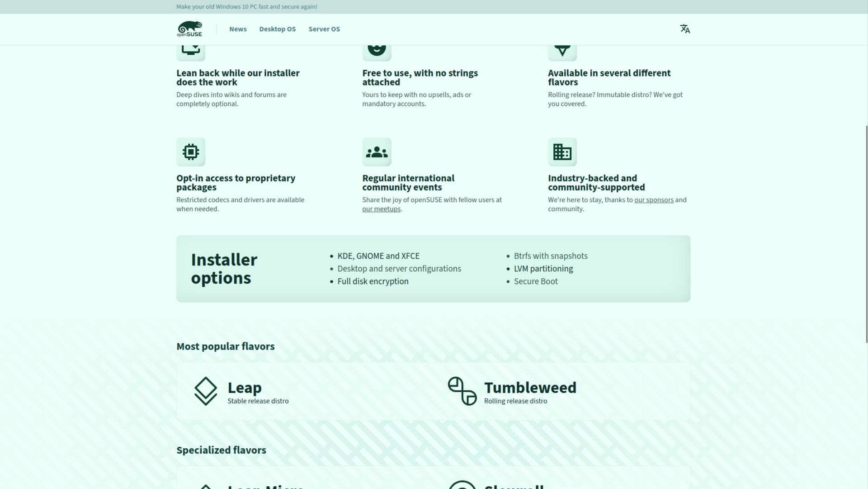Screen dimensions: 868x489
Task: Follow the "our sponsors" link
Action: 654,200
